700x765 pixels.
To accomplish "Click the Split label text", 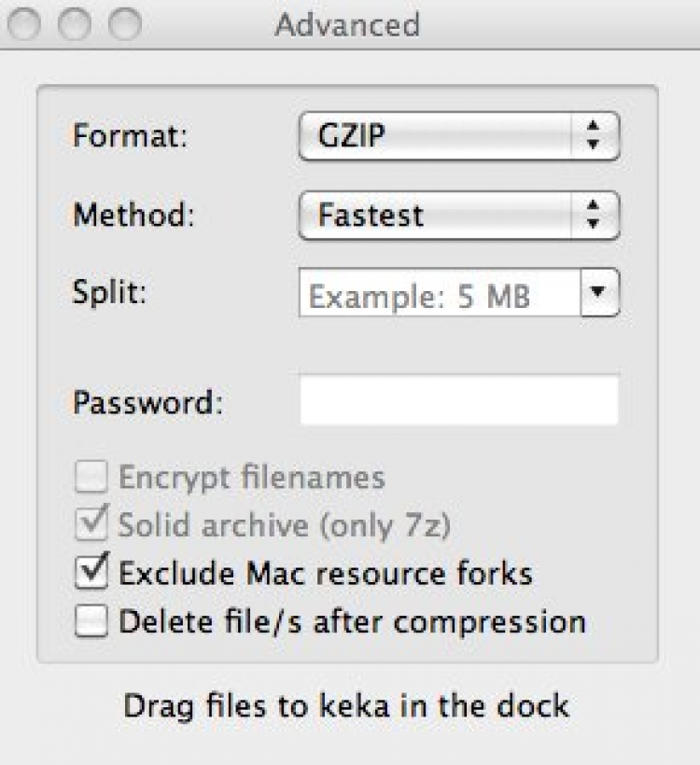I will [x=110, y=291].
